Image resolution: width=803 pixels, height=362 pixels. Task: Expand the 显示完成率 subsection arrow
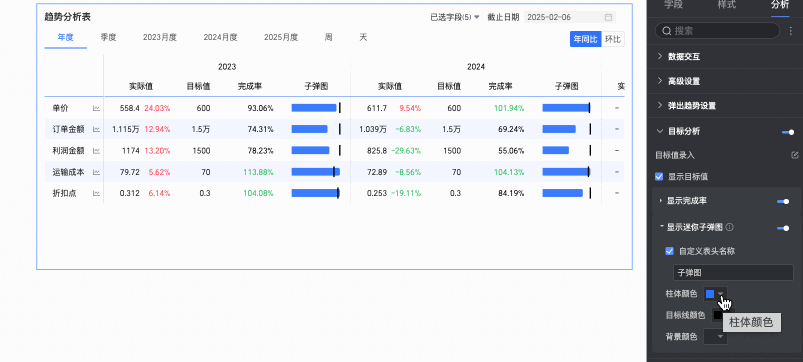[661, 201]
